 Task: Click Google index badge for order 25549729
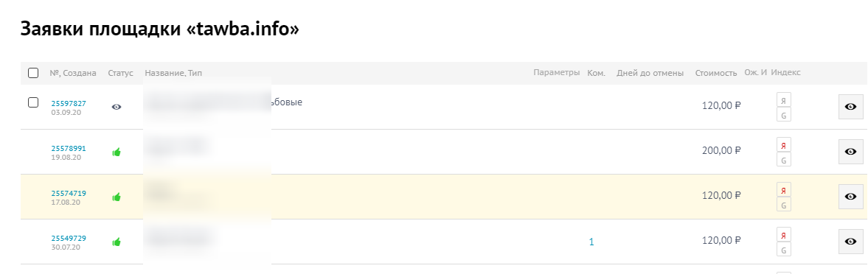click(783, 250)
